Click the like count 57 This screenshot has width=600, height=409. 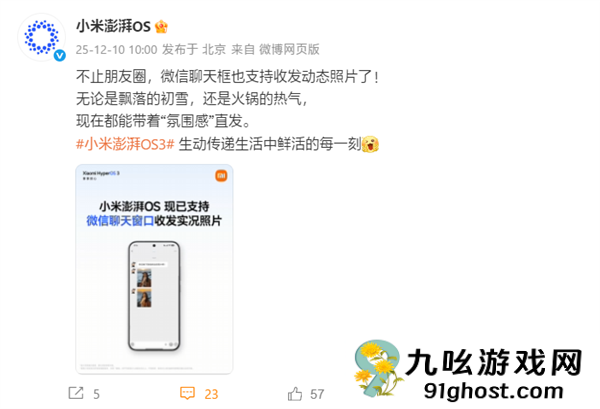317,394
